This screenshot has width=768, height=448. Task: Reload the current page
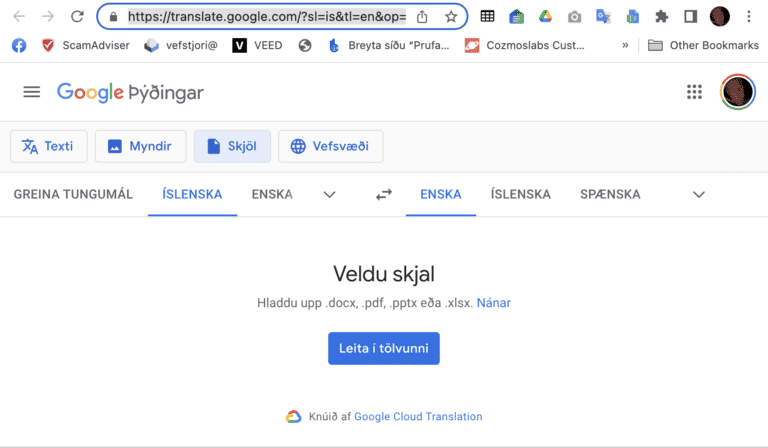77,17
